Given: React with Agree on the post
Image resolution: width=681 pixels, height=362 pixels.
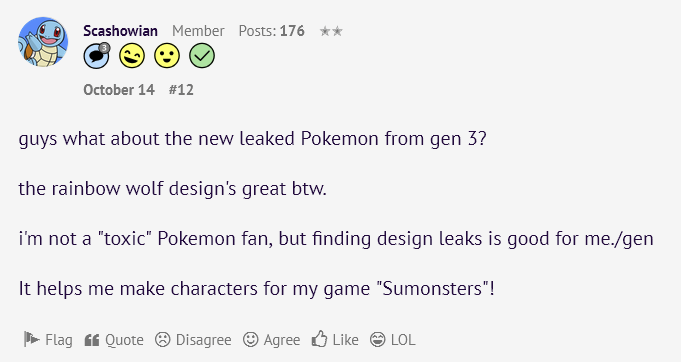Looking at the screenshot, I should [271, 340].
